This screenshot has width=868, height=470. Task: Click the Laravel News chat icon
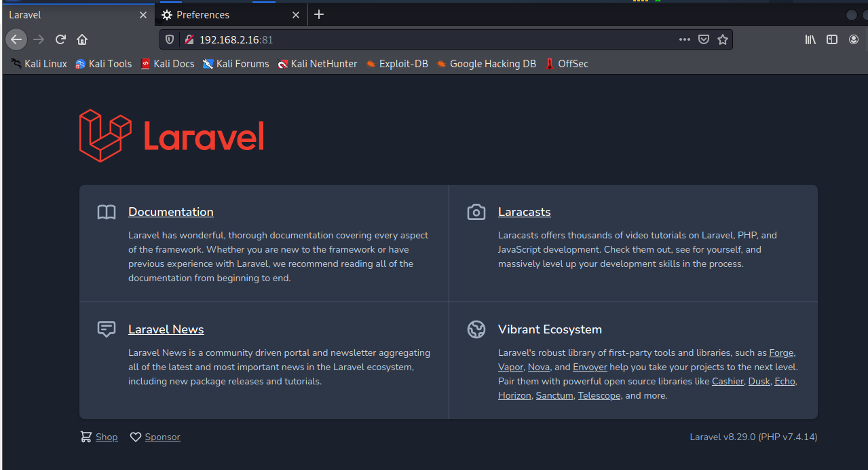(107, 329)
